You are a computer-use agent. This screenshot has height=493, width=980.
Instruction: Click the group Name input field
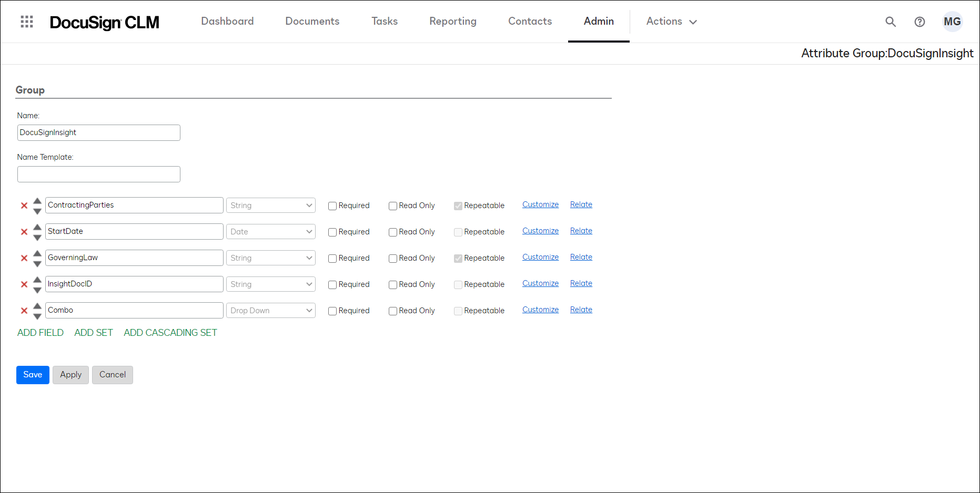[x=99, y=132]
